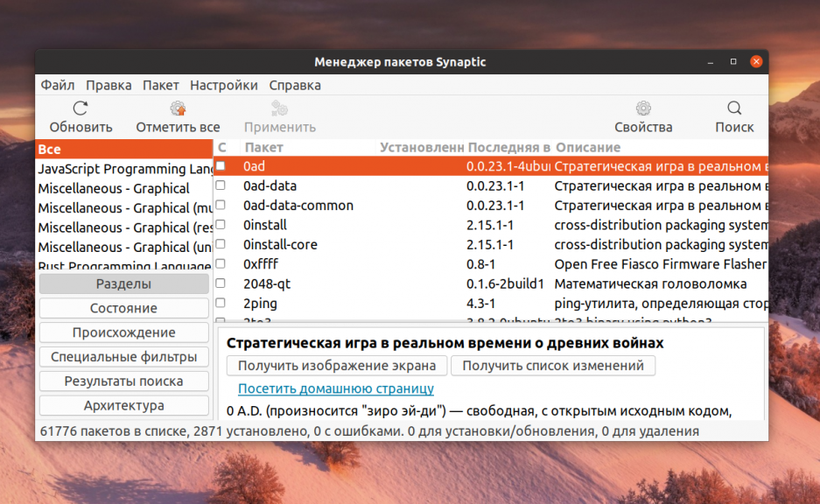This screenshot has width=820, height=504.
Task: Select JavaScript Programming Language section
Action: (x=123, y=169)
